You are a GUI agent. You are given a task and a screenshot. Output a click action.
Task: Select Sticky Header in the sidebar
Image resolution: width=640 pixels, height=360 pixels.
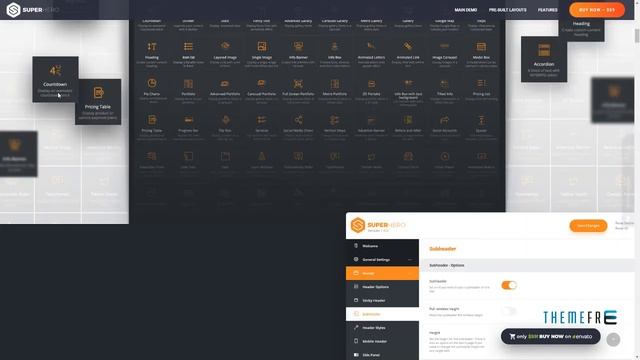point(382,300)
